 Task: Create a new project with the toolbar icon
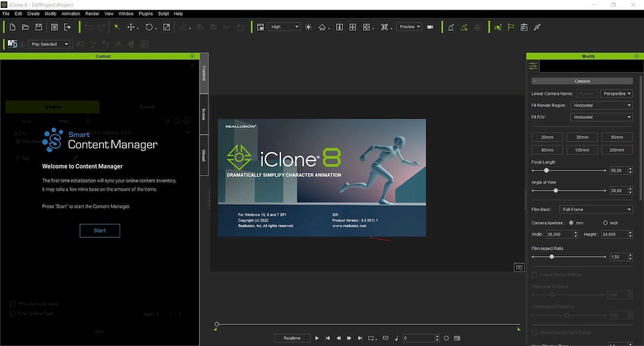pos(12,27)
